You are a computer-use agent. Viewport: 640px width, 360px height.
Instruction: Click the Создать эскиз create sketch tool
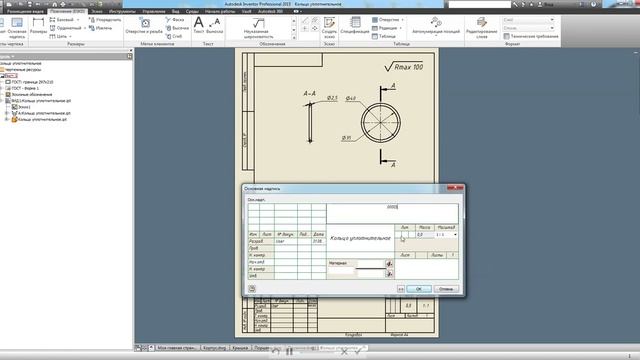point(329,27)
